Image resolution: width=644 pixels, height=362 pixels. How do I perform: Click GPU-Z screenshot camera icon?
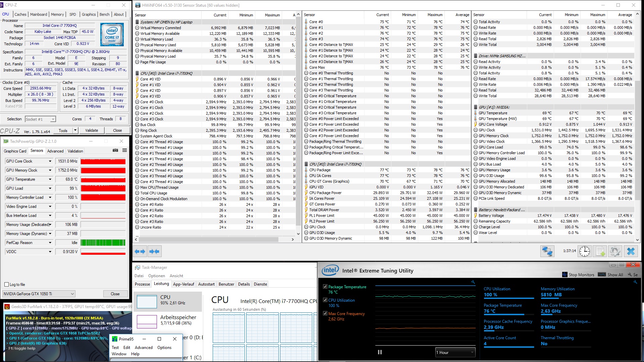click(115, 150)
